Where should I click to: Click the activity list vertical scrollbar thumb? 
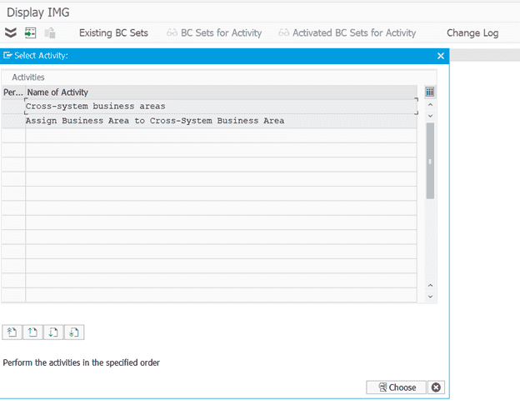[430, 160]
